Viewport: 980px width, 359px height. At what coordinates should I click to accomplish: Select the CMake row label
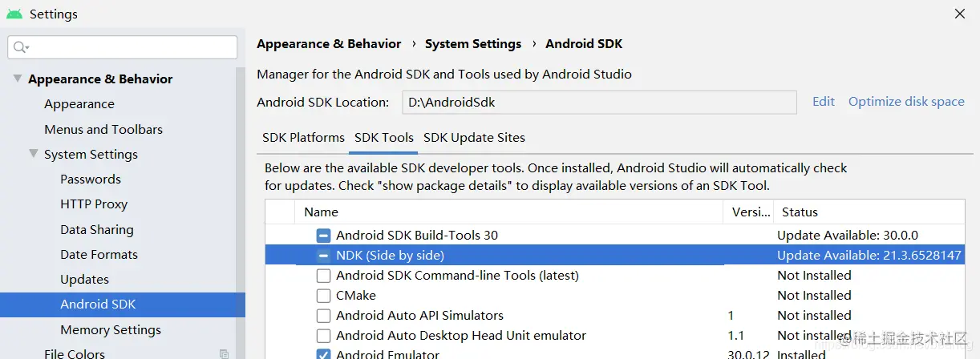tap(357, 296)
